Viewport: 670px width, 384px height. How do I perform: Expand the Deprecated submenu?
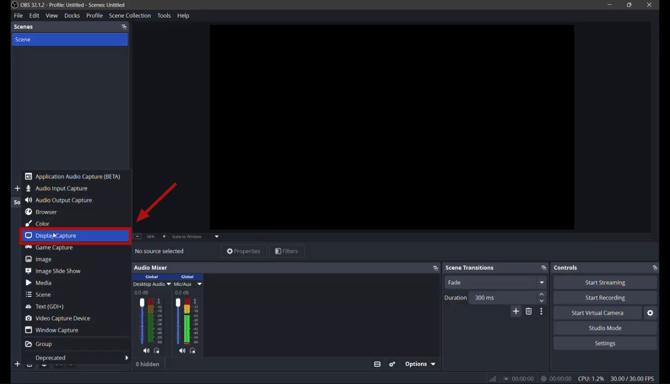(x=76, y=358)
